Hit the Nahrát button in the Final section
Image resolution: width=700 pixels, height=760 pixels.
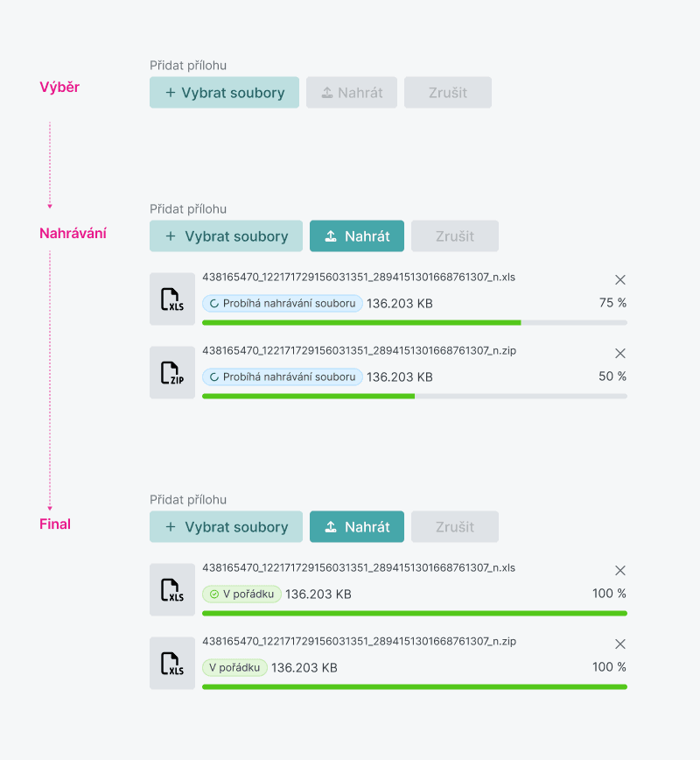pyautogui.click(x=357, y=527)
